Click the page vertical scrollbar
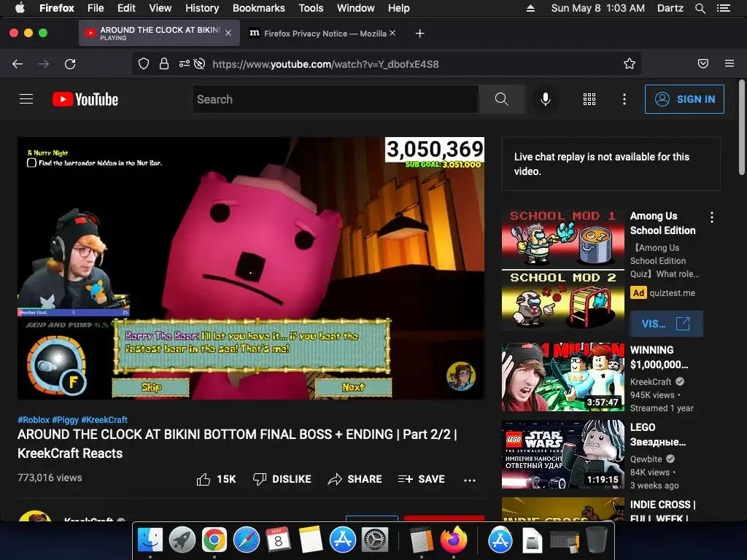 (741, 127)
